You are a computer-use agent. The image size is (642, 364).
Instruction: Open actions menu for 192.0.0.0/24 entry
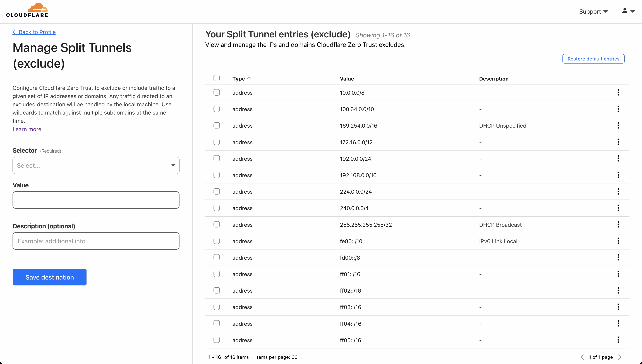click(618, 159)
